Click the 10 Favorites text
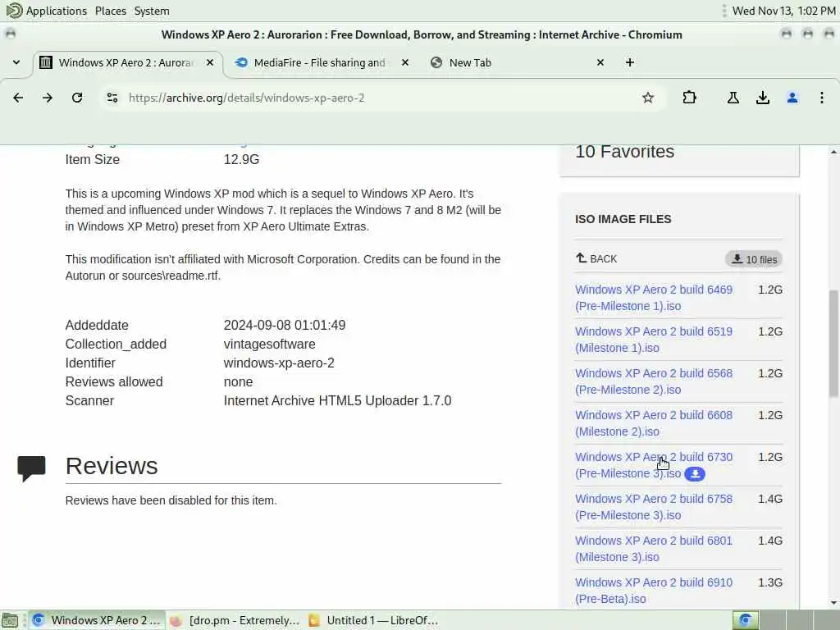Viewport: 840px width, 630px height. click(x=624, y=152)
